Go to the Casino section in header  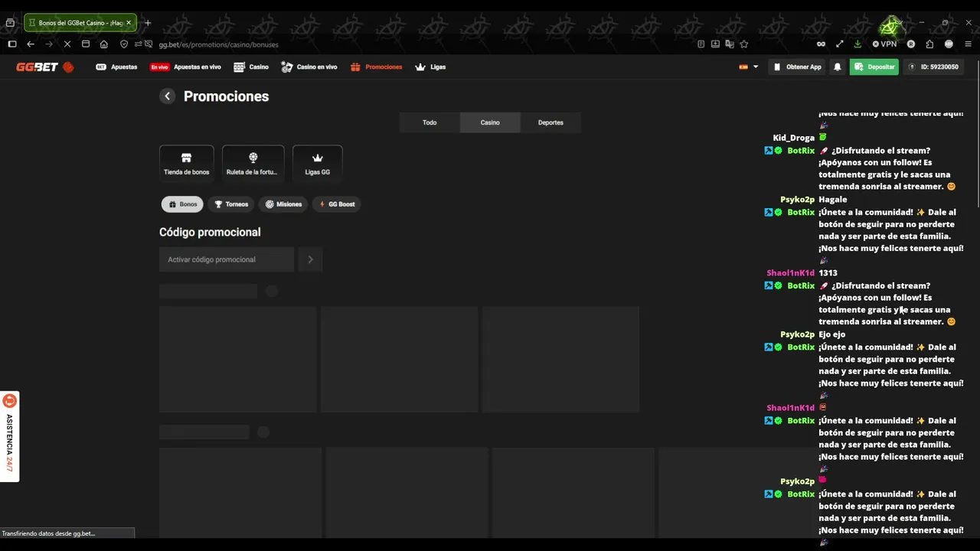point(251,67)
